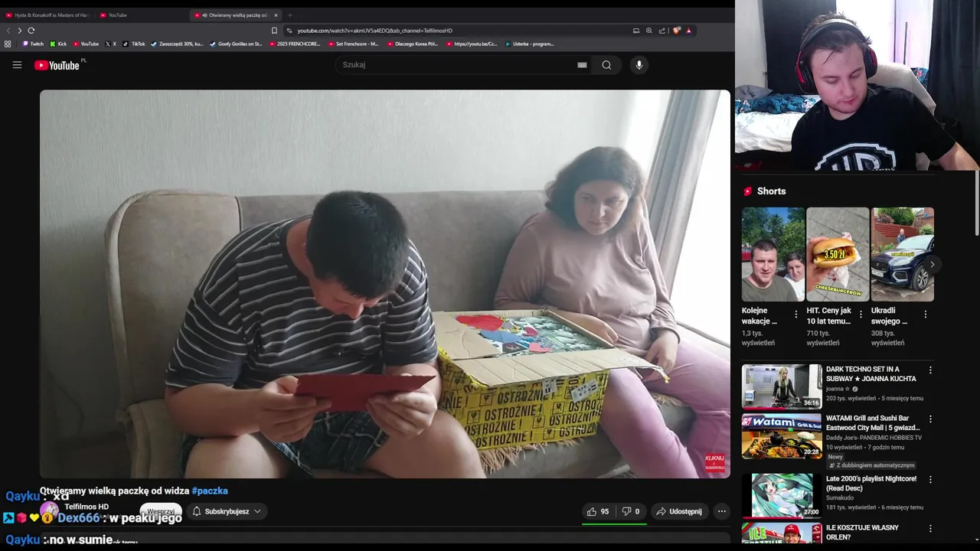Screen dimensions: 980x551
Task: Click inside the Szukaj search field
Action: 456,65
